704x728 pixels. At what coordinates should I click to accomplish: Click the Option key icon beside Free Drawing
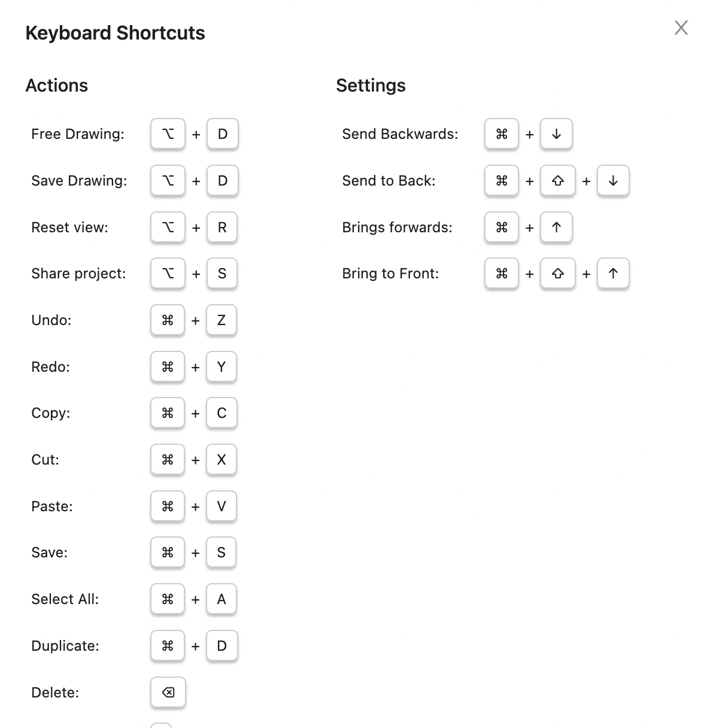pyautogui.click(x=168, y=134)
